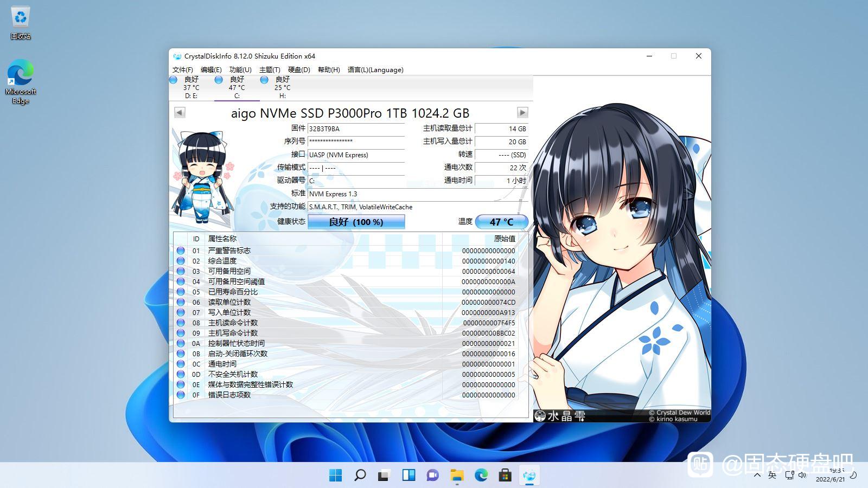Click the status orb for 0B 启动-关闭循环次数

[x=181, y=354]
